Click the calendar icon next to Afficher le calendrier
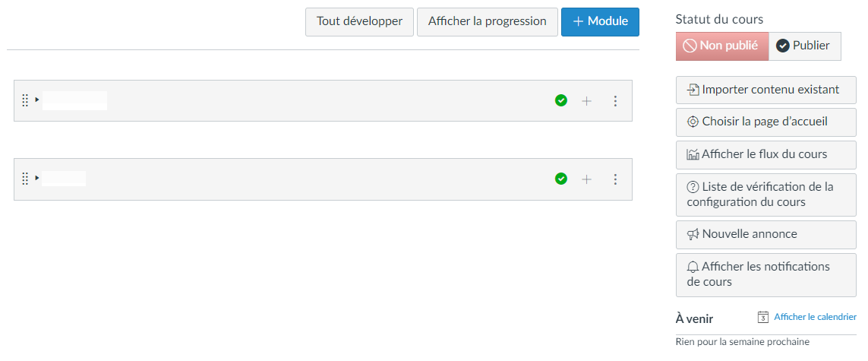This screenshot has width=868, height=361. coord(762,317)
